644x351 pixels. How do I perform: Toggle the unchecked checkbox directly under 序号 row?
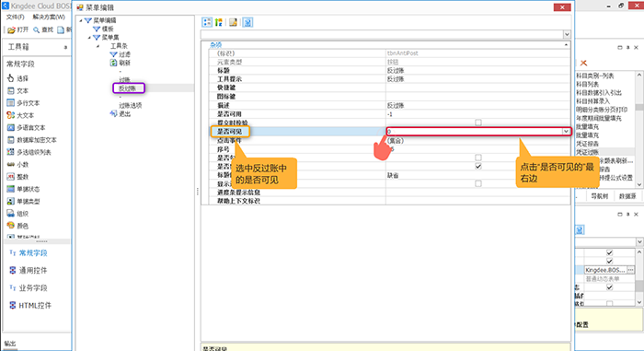(x=478, y=158)
